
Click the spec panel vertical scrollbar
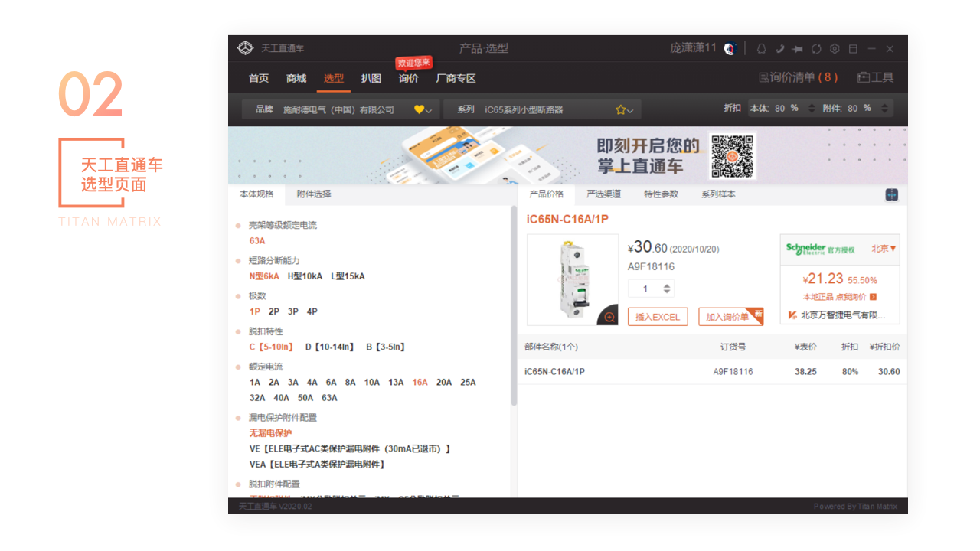point(514,306)
